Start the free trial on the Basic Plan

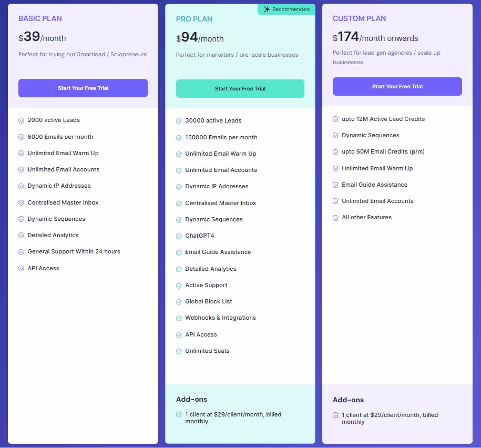click(x=83, y=88)
